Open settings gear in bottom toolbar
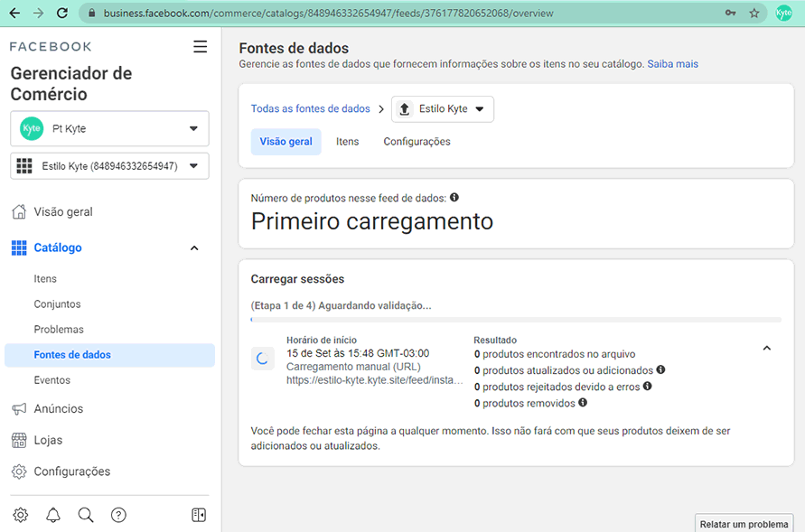 21,515
